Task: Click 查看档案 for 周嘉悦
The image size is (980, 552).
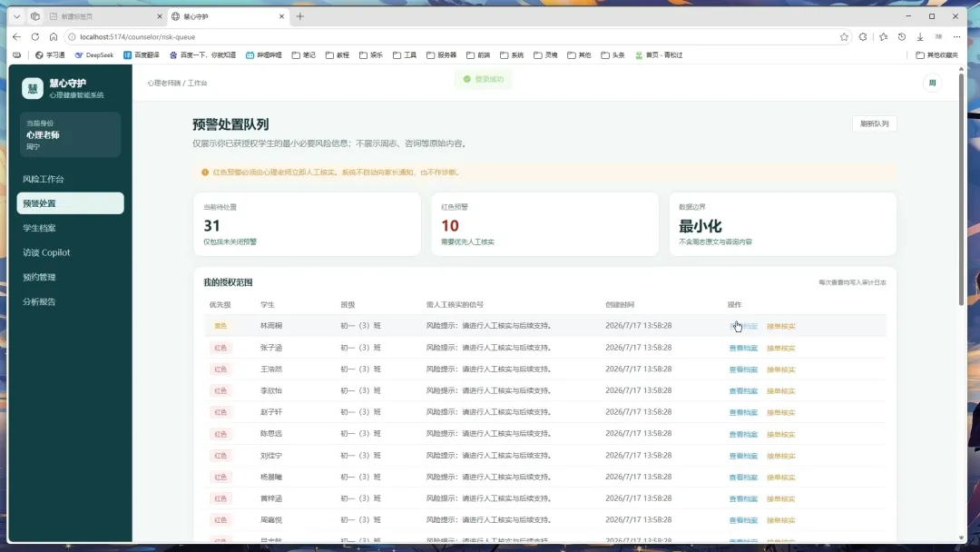Action: [743, 520]
